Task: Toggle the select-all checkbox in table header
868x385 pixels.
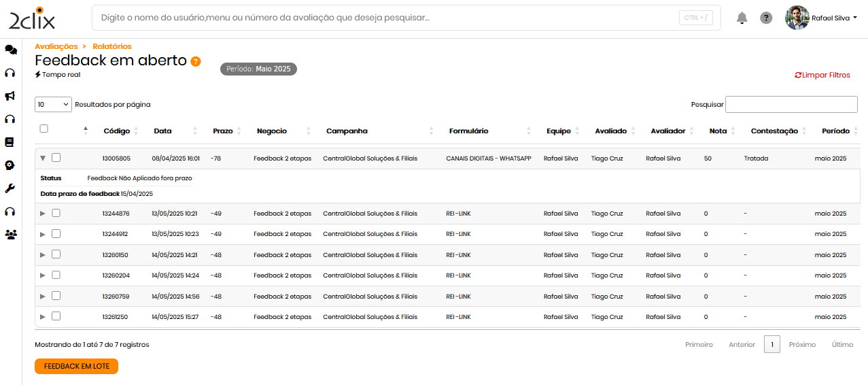Action: click(44, 129)
